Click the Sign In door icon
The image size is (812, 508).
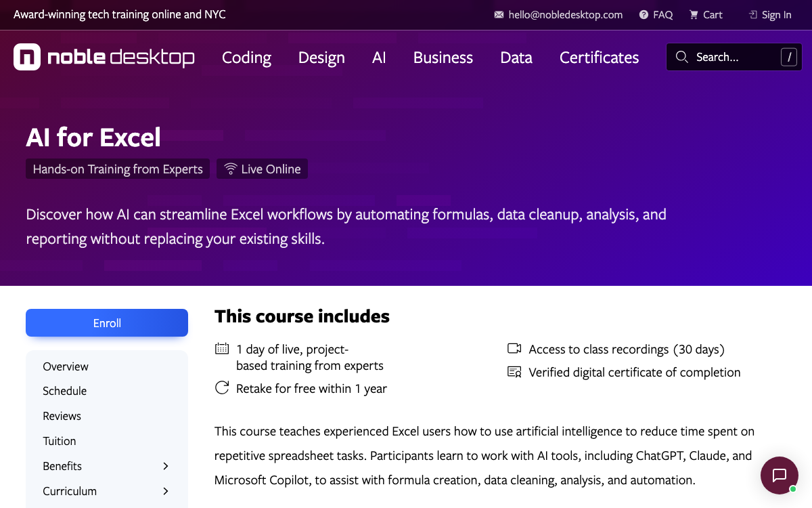click(x=752, y=15)
